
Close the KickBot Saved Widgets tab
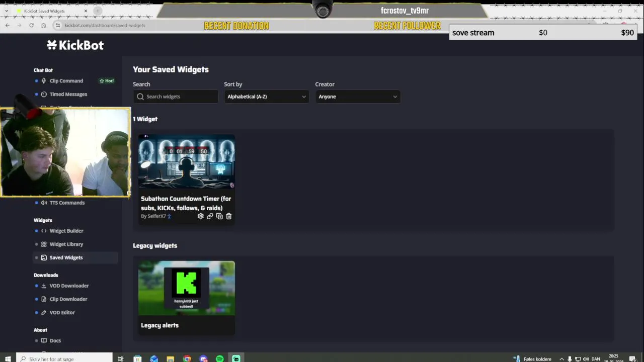click(86, 11)
